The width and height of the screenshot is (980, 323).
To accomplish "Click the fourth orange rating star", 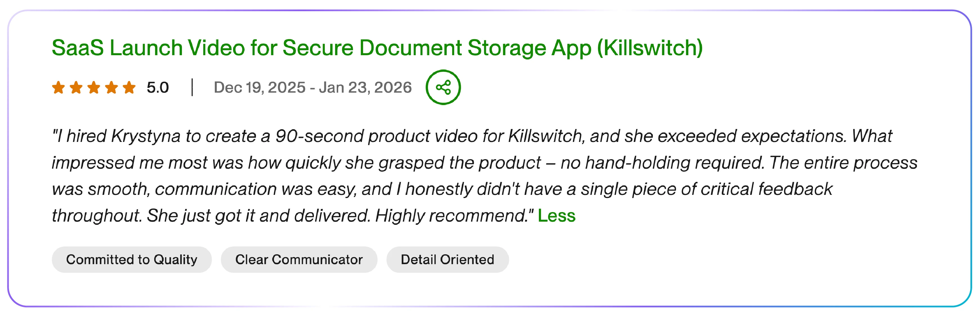I will coord(111,87).
